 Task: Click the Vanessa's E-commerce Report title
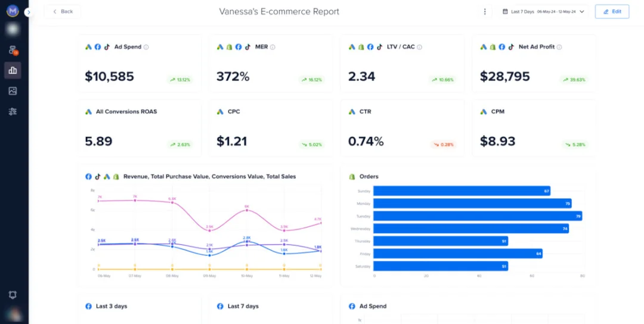click(x=279, y=11)
